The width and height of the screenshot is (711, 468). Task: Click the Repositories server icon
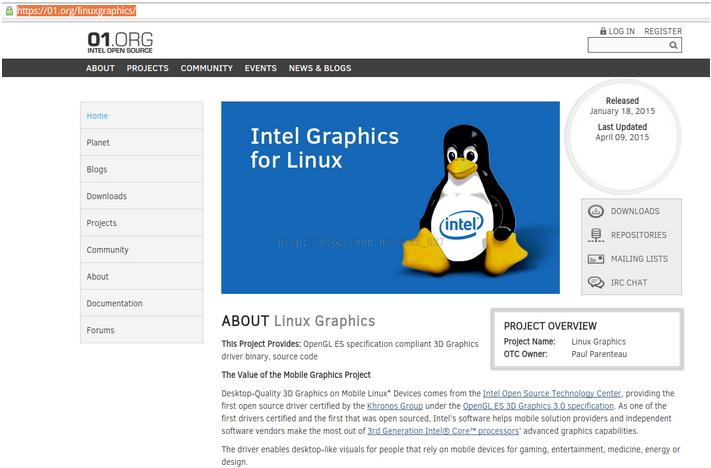(596, 235)
